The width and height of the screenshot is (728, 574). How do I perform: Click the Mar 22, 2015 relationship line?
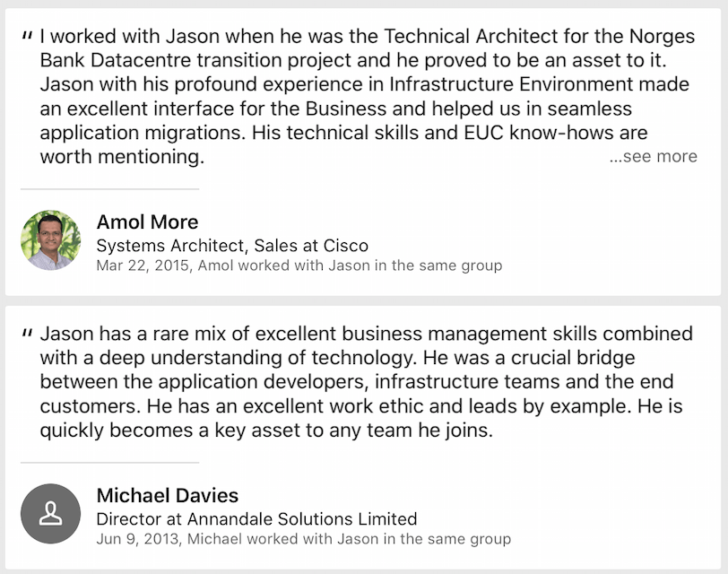coord(299,265)
